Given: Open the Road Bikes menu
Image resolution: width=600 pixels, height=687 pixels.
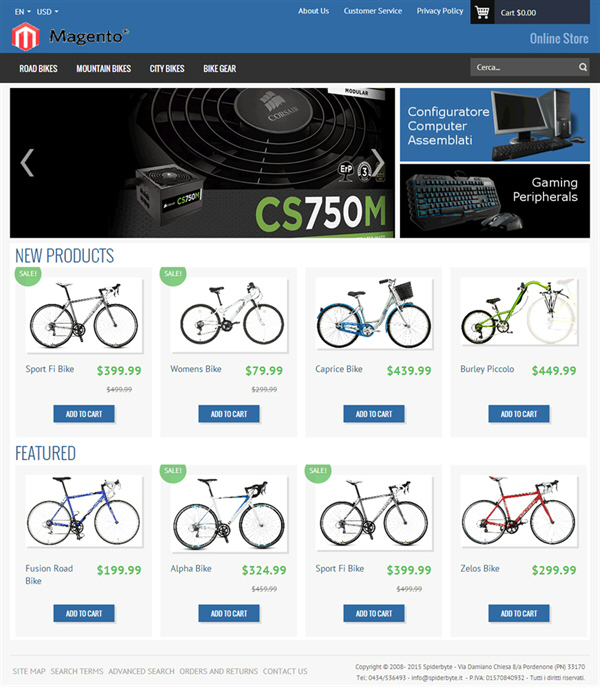Looking at the screenshot, I should coord(38,68).
